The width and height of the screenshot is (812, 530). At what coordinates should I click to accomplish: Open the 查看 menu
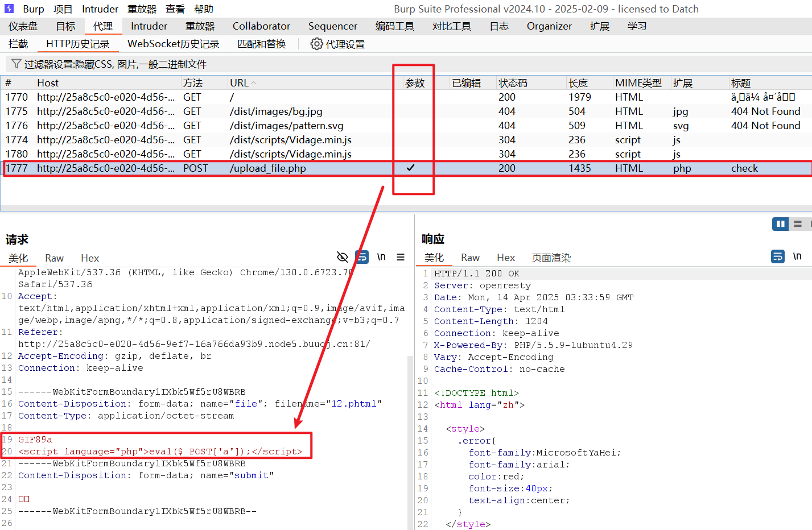pyautogui.click(x=175, y=9)
